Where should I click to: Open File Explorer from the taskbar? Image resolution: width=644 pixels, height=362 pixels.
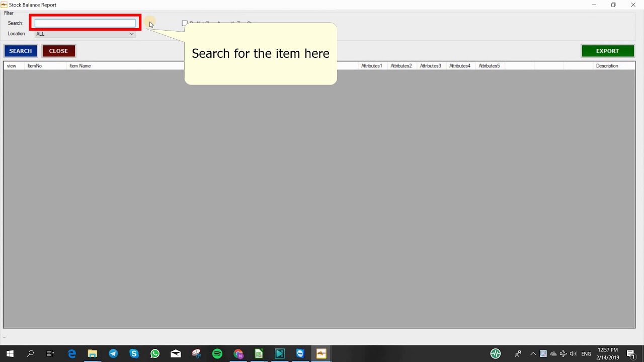coord(93,354)
